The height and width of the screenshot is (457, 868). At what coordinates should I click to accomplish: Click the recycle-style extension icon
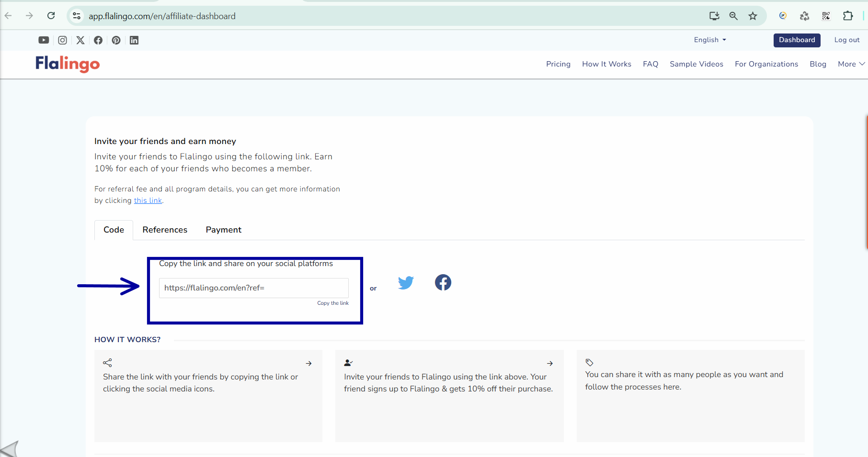[x=804, y=16]
